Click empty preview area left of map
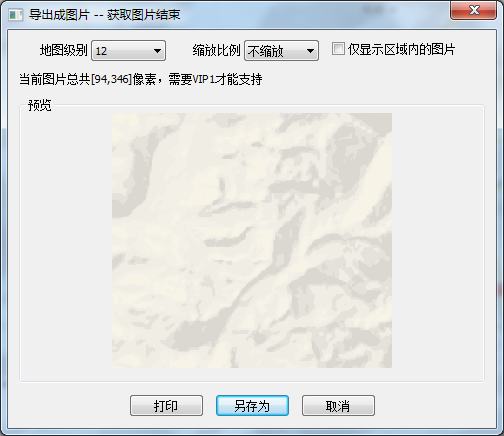Image resolution: width=504 pixels, height=436 pixels. tap(66, 240)
